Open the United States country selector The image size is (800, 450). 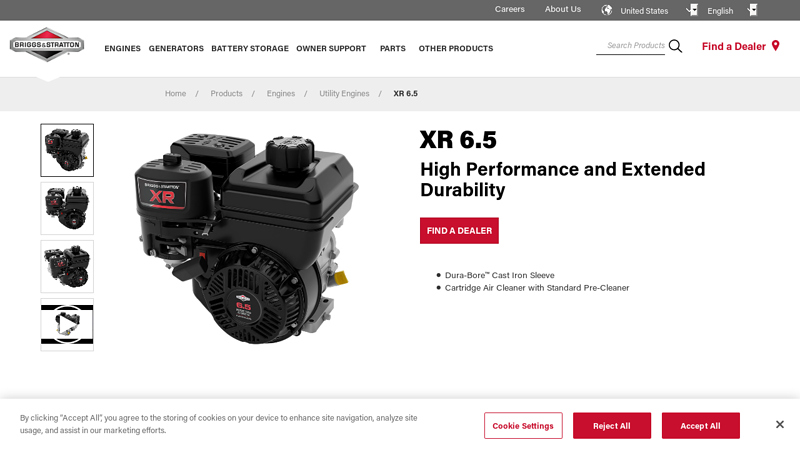(x=644, y=11)
